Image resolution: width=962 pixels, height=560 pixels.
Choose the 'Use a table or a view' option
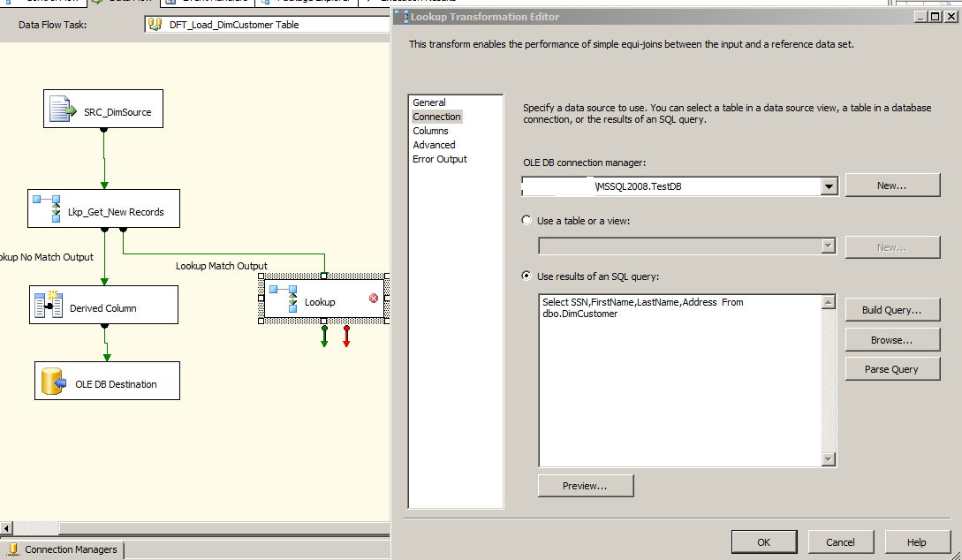click(x=526, y=221)
